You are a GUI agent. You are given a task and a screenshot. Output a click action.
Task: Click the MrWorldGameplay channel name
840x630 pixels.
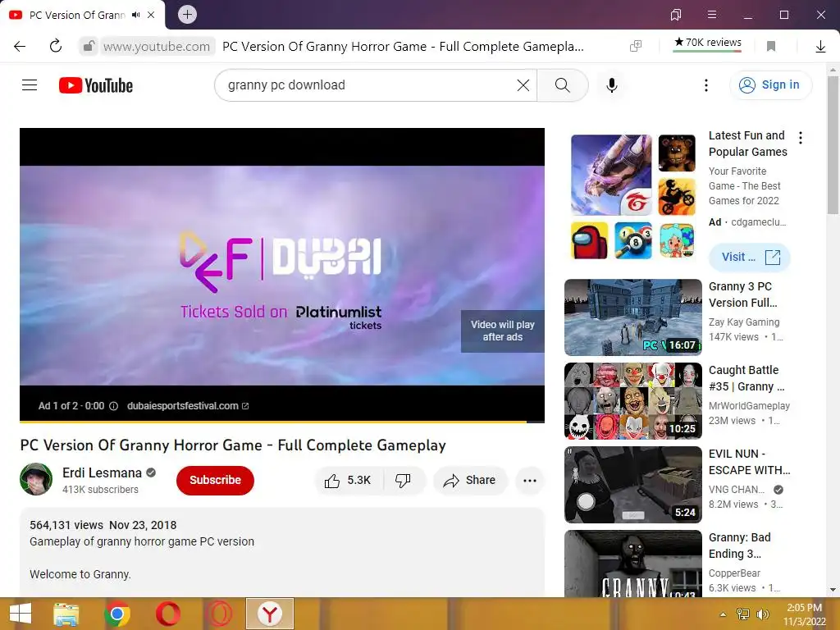click(750, 405)
